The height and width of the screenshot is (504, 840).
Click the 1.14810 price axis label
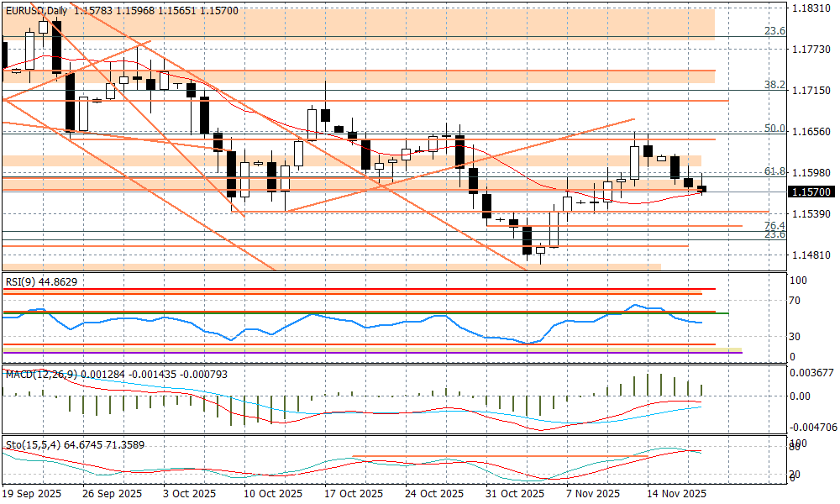[x=811, y=255]
